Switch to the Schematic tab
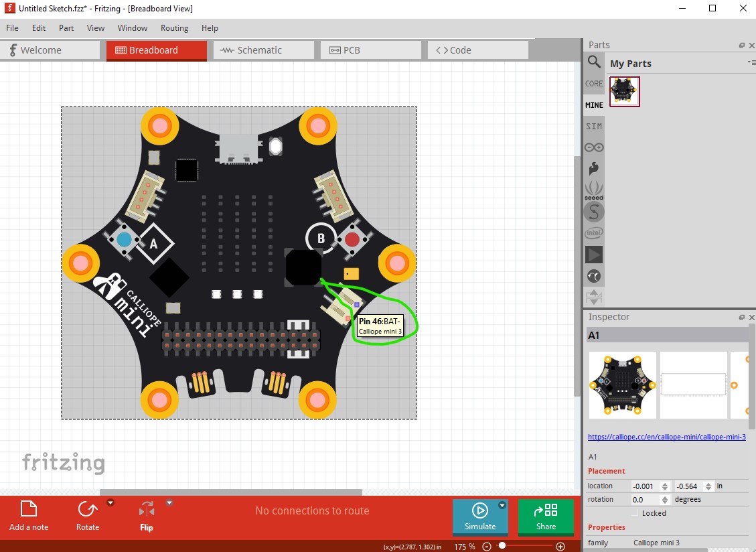The width and height of the screenshot is (756, 552). [x=263, y=50]
